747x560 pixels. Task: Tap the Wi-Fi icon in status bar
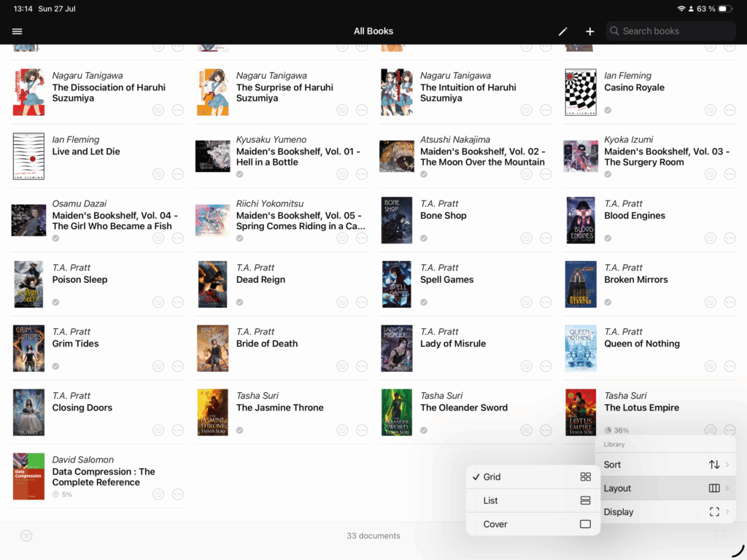pyautogui.click(x=681, y=9)
